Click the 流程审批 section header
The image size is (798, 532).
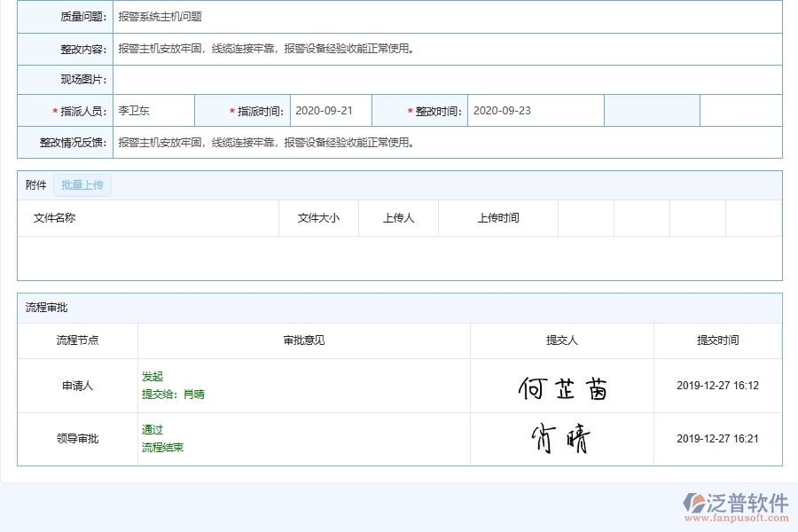[42, 308]
